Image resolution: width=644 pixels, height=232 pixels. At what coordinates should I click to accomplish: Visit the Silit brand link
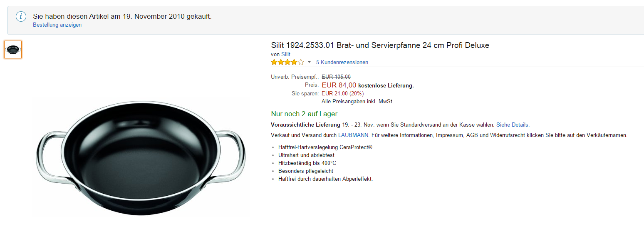(x=286, y=54)
